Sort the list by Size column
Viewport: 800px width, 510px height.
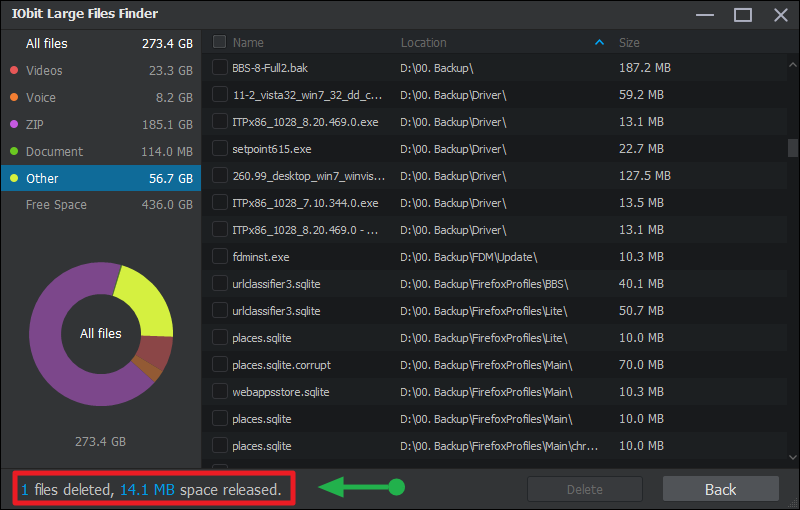pos(629,43)
